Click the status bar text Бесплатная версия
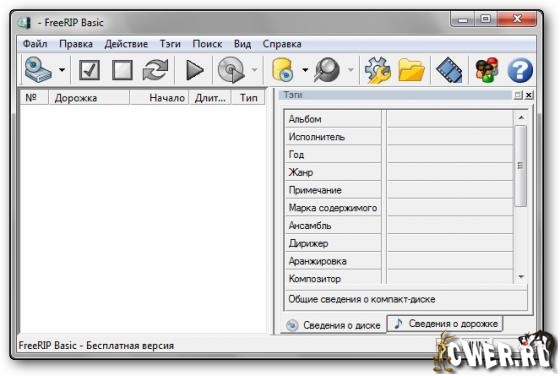The image size is (560, 376). (130, 346)
